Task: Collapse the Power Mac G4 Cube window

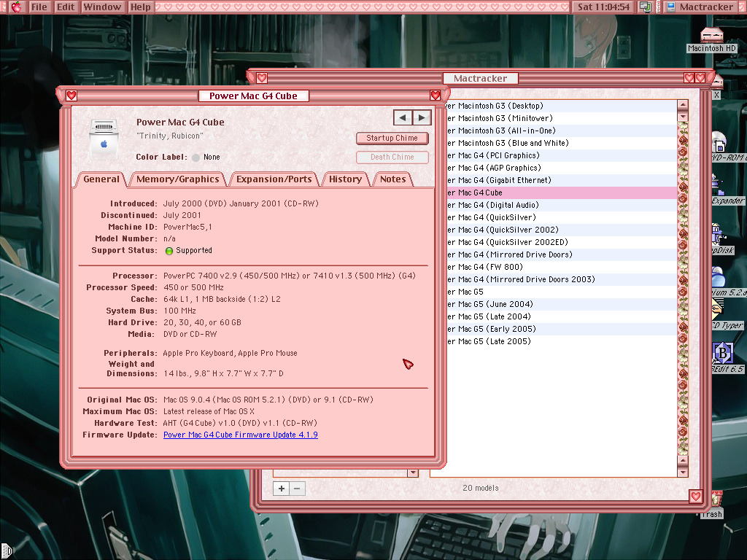Action: [436, 96]
